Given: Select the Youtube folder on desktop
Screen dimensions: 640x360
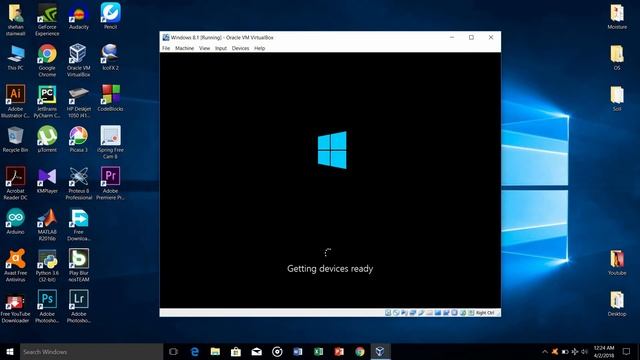Looking at the screenshot, I should coord(617,262).
